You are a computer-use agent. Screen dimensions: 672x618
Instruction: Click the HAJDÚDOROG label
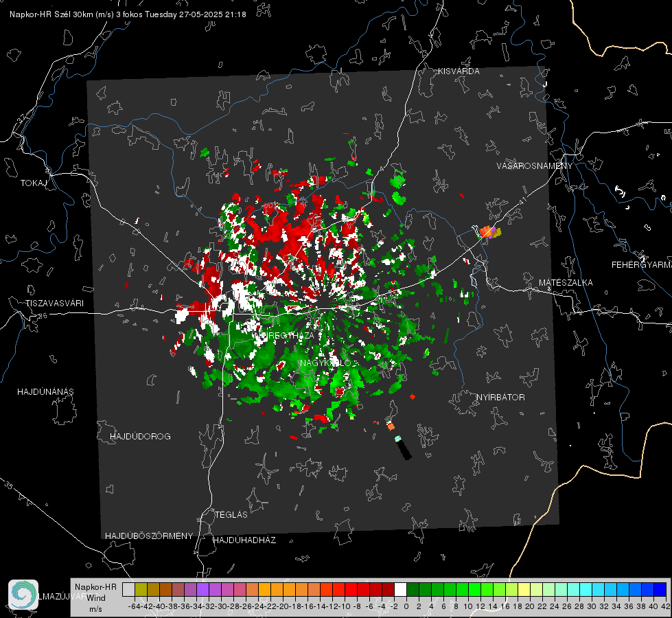pyautogui.click(x=140, y=437)
